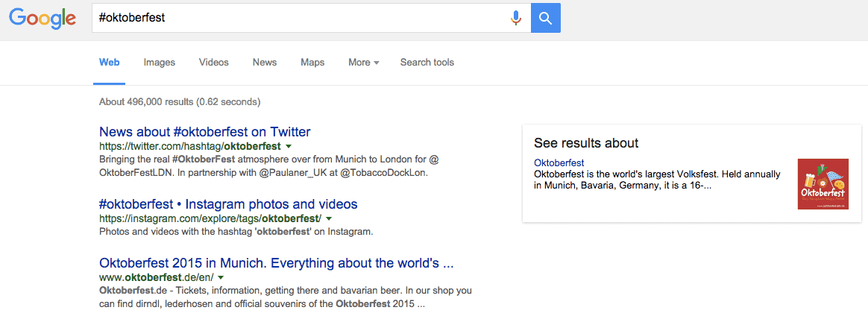Click the 'About 496,000 results' stats text

click(180, 101)
